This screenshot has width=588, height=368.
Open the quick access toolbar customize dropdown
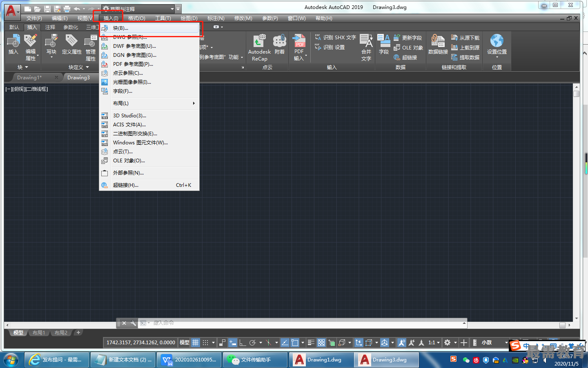tap(178, 9)
